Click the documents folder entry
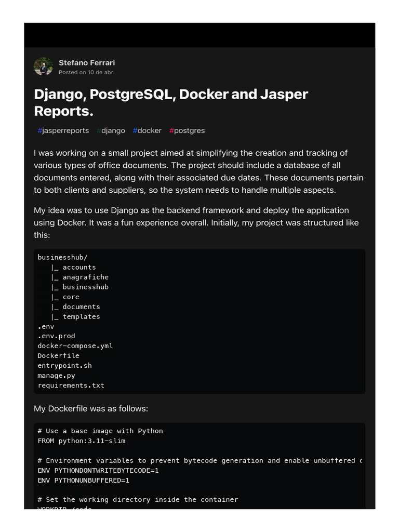 [x=81, y=307]
